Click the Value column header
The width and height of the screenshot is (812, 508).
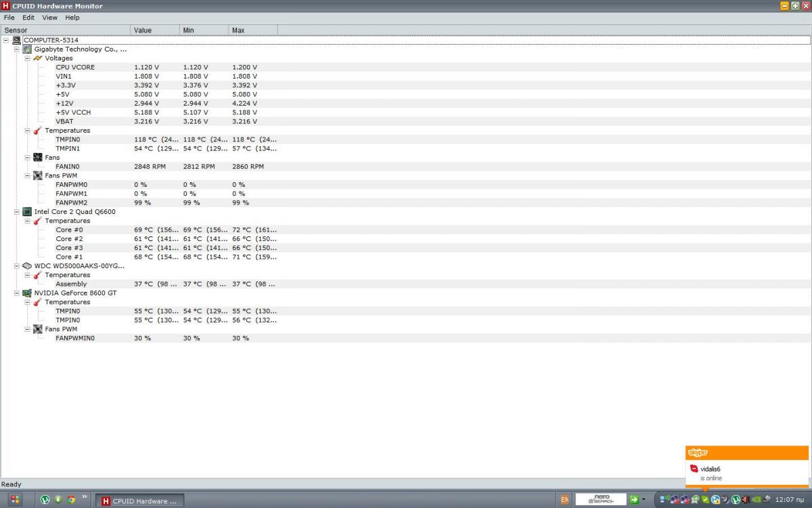coord(155,30)
